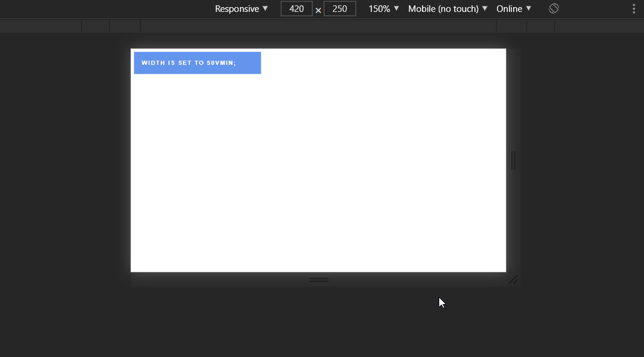Choose the segment just right of the wide center one

tap(511, 26)
